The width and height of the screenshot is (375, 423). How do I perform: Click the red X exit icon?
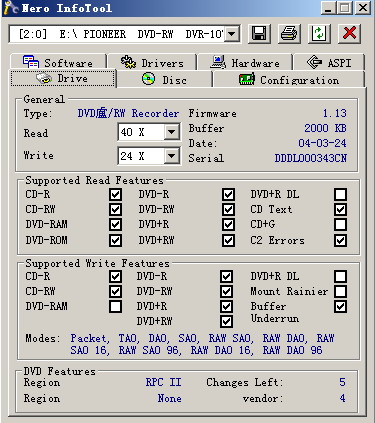pos(349,33)
